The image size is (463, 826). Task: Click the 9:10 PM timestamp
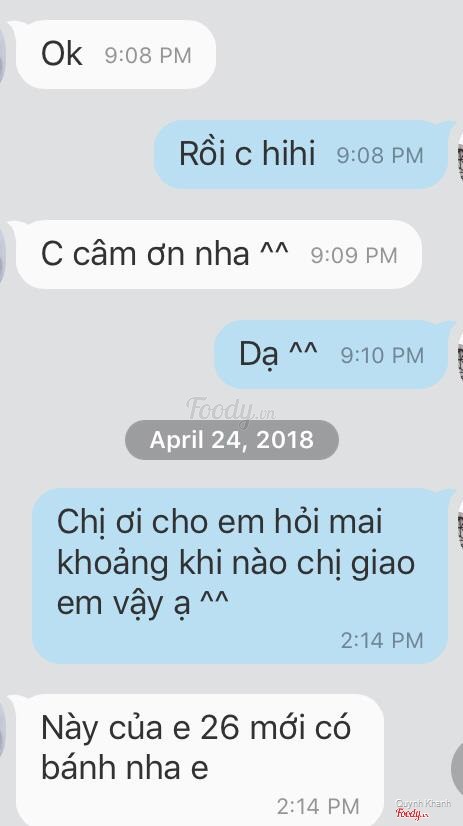(x=382, y=356)
